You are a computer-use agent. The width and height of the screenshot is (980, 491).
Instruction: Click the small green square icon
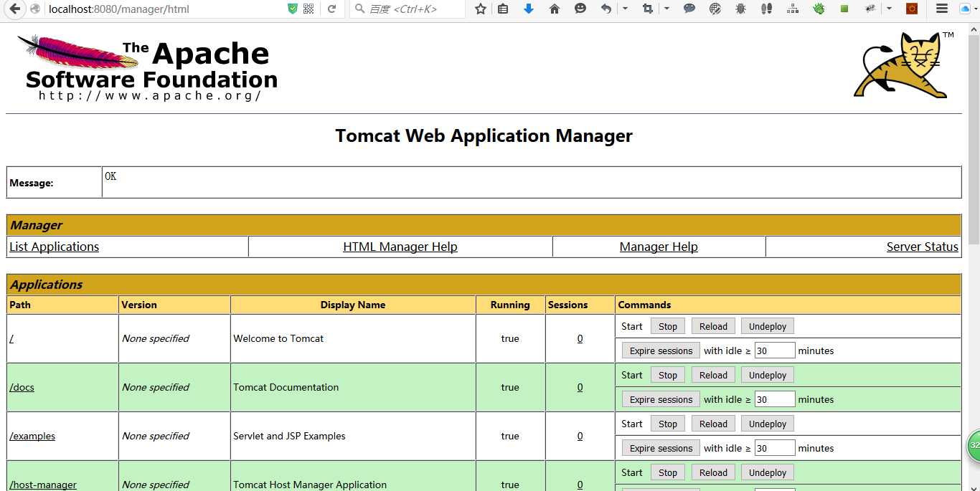(844, 9)
